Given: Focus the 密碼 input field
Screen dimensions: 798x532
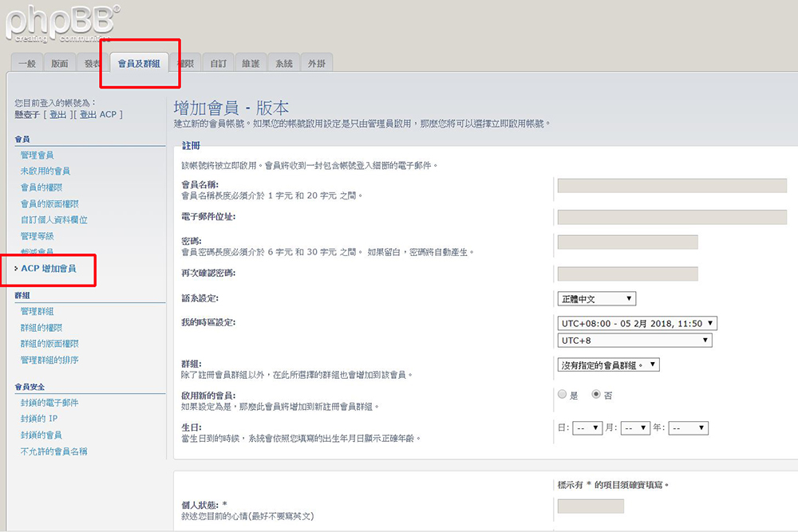Looking at the screenshot, I should tap(627, 242).
